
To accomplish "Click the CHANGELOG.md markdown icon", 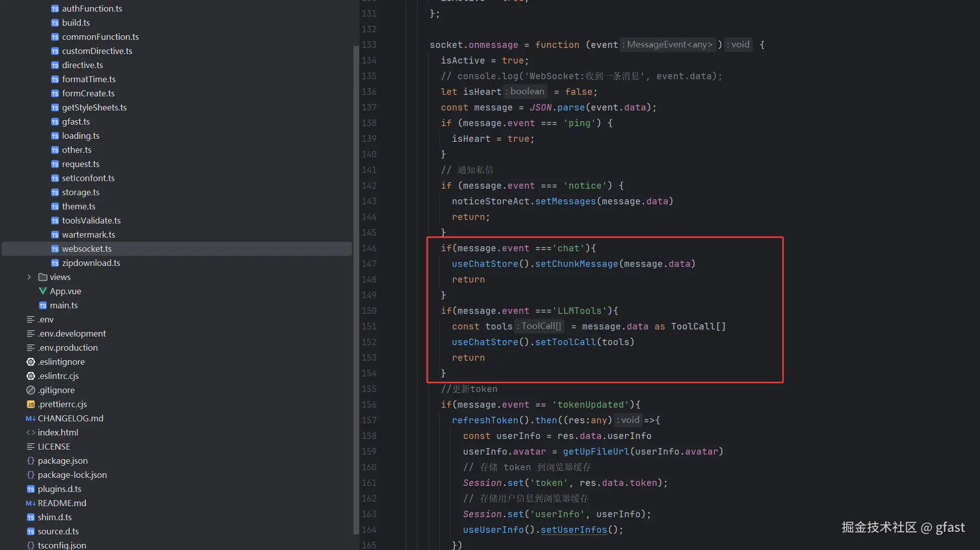I will click(31, 418).
